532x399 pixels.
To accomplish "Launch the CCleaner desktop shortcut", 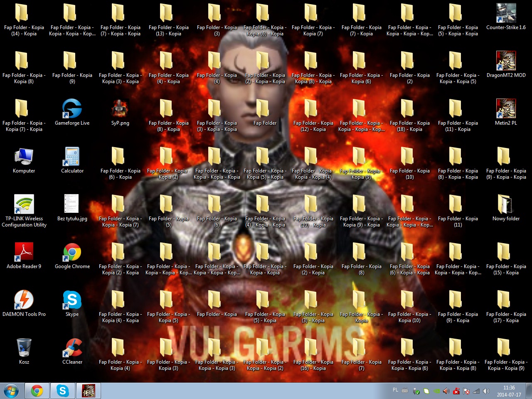I will pyautogui.click(x=72, y=351).
